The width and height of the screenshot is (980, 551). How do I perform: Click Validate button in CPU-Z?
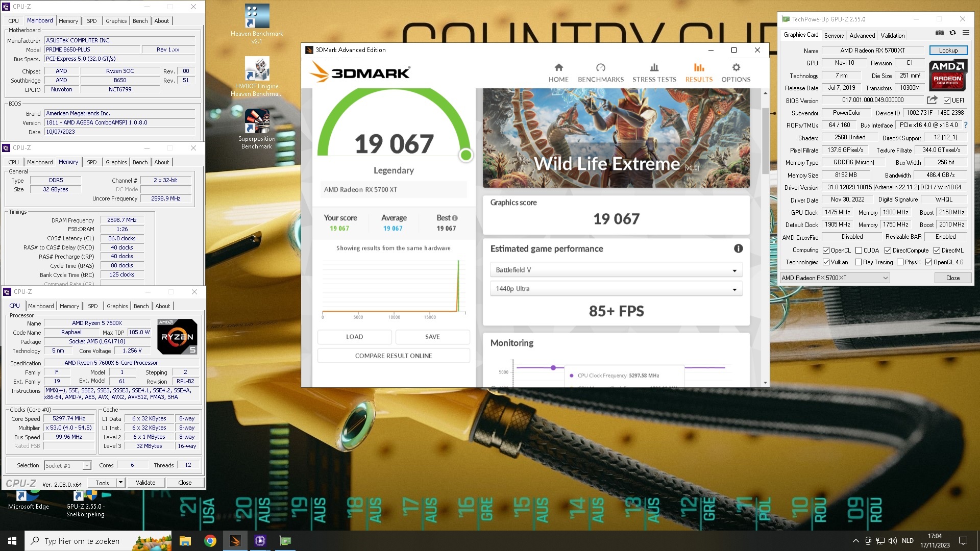tap(145, 483)
